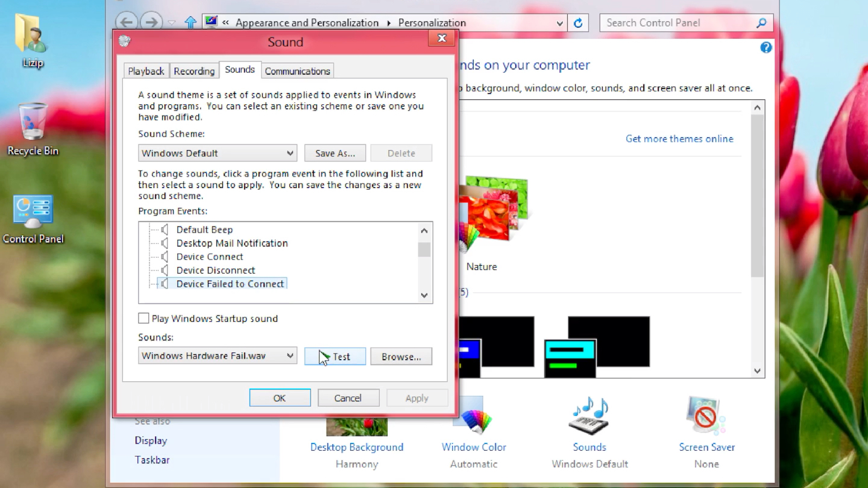This screenshot has height=488, width=868.
Task: Click the speaker icon beside Device Connect
Action: (165, 257)
